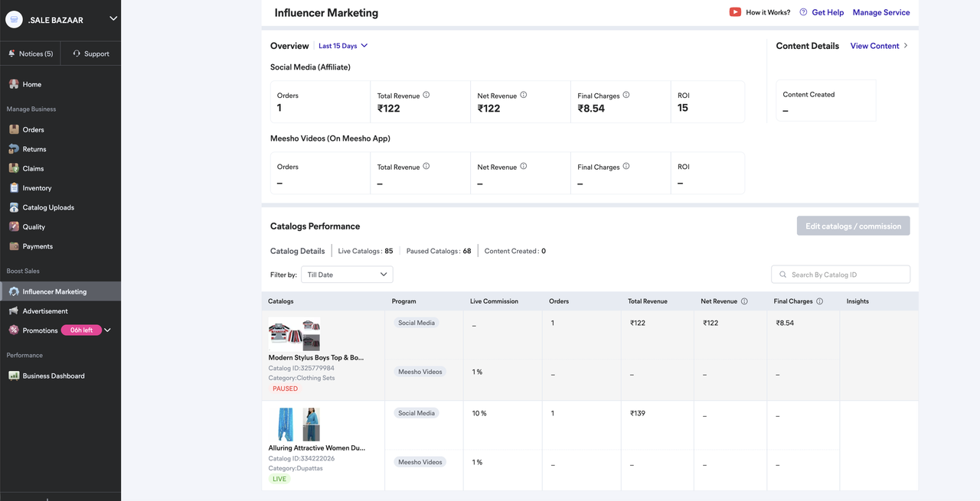The height and width of the screenshot is (501, 980).
Task: Click the Promotions icon in sidebar
Action: tap(14, 330)
